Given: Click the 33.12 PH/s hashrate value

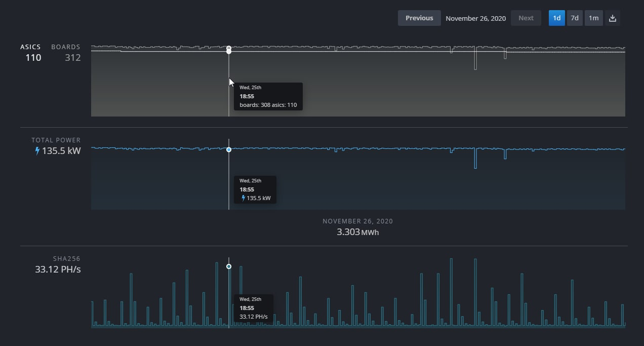Looking at the screenshot, I should (58, 270).
